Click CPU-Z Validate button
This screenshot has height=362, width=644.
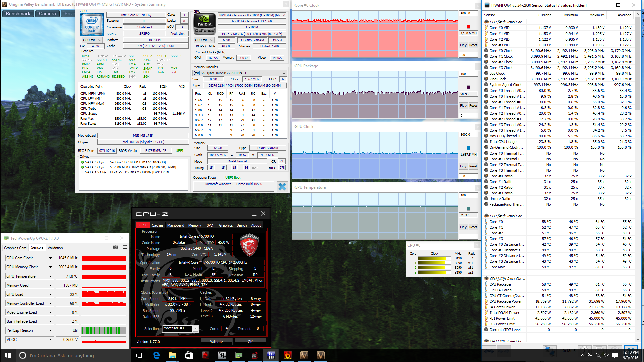[216, 342]
